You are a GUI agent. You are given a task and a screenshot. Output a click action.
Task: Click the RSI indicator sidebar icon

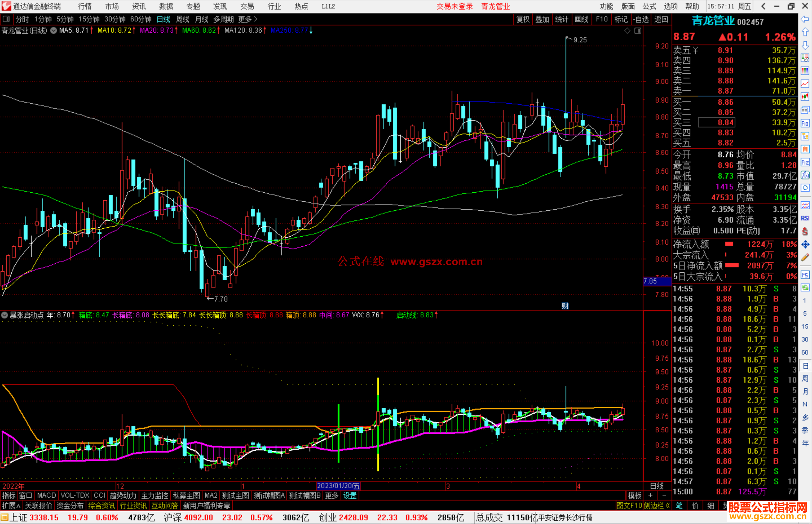[x=805, y=218]
